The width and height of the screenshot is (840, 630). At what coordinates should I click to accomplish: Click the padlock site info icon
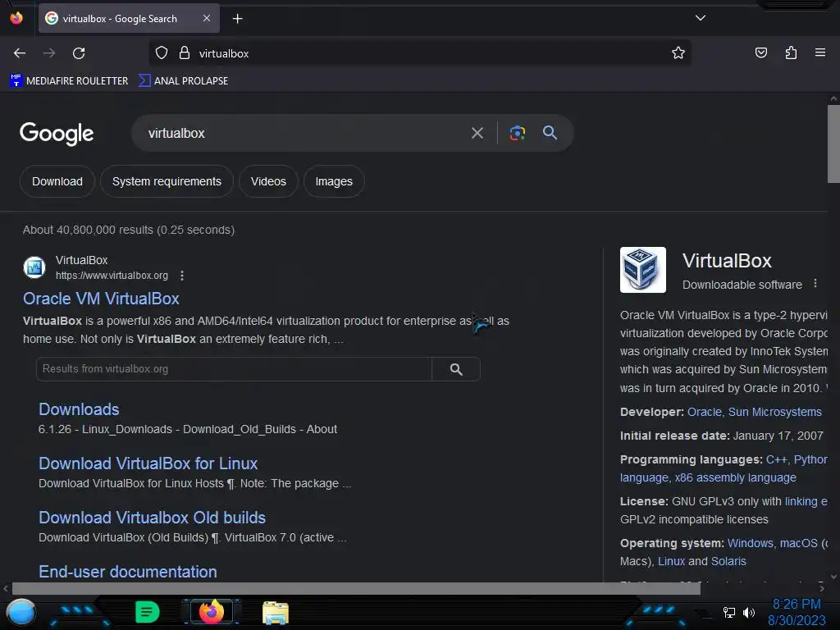185,53
